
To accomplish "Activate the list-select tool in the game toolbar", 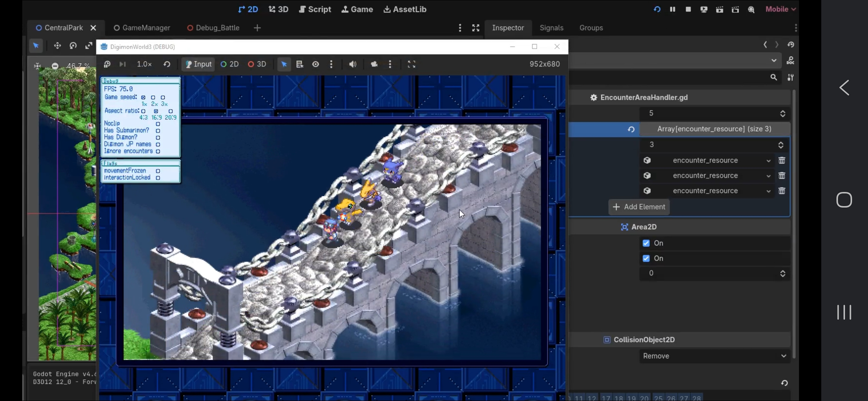I will pos(300,64).
